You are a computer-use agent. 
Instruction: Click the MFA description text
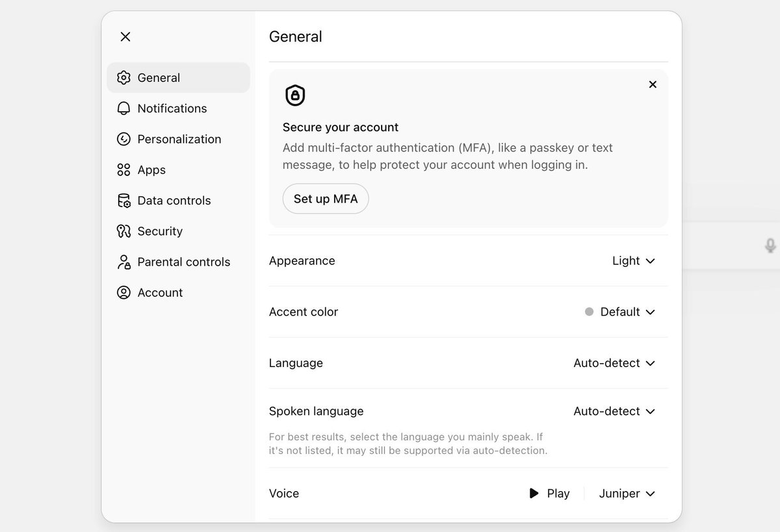click(448, 156)
